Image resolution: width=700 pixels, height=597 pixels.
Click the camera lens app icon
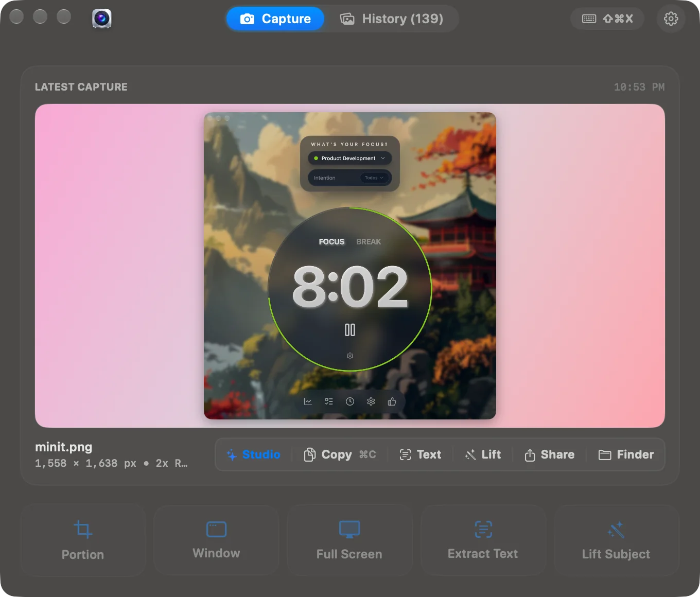(x=102, y=19)
